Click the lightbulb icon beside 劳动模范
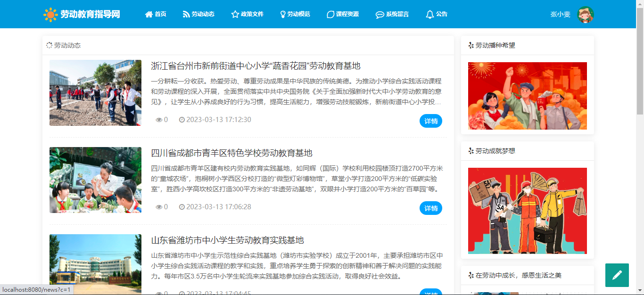The image size is (644, 295). pos(283,15)
